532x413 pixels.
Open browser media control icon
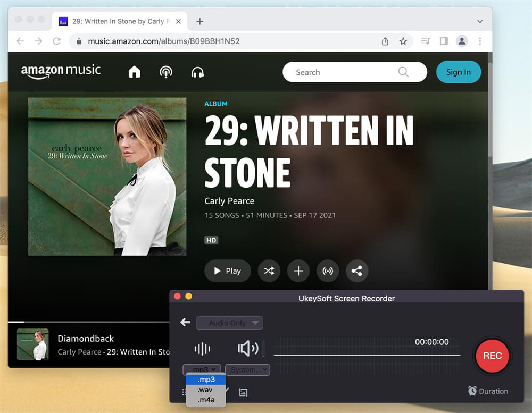pos(426,41)
